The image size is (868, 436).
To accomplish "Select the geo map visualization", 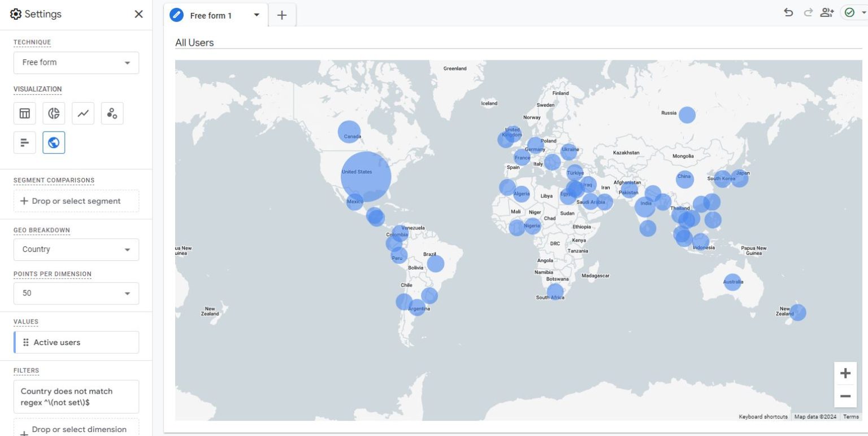I will 54,142.
